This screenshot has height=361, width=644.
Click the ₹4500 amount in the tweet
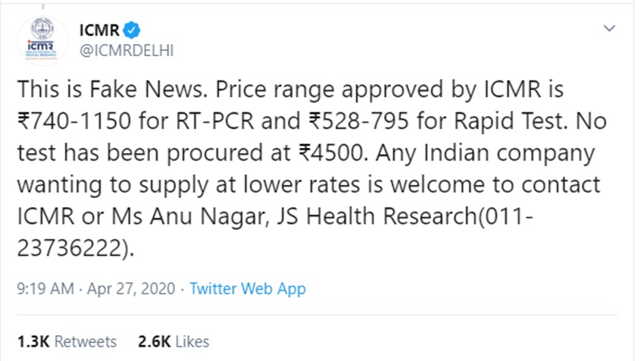tap(331, 152)
